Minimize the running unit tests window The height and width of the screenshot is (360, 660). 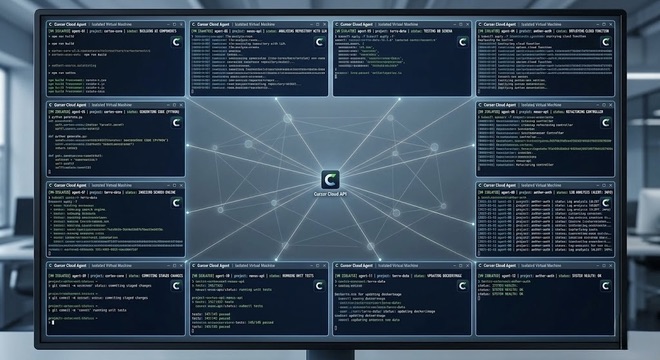click(311, 266)
